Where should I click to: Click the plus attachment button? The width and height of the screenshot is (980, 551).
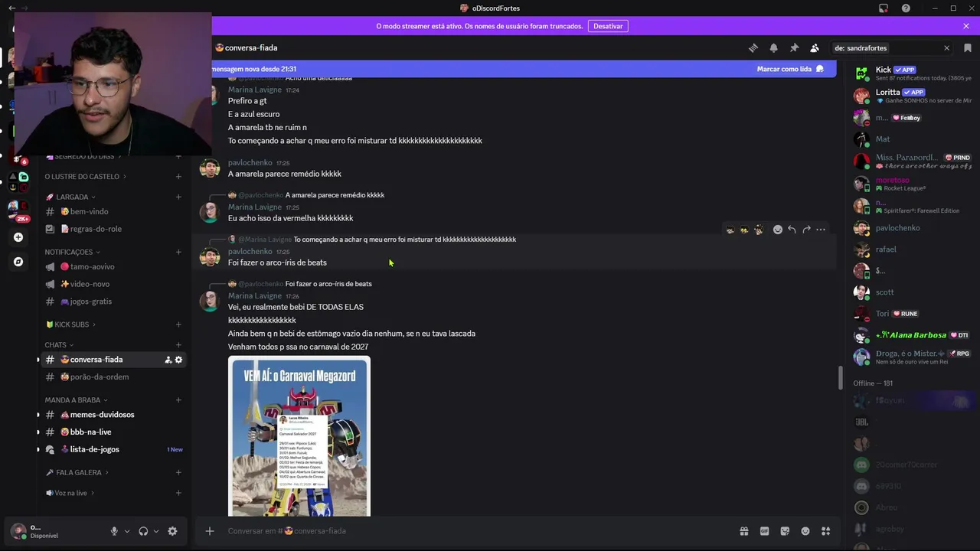pyautogui.click(x=209, y=531)
